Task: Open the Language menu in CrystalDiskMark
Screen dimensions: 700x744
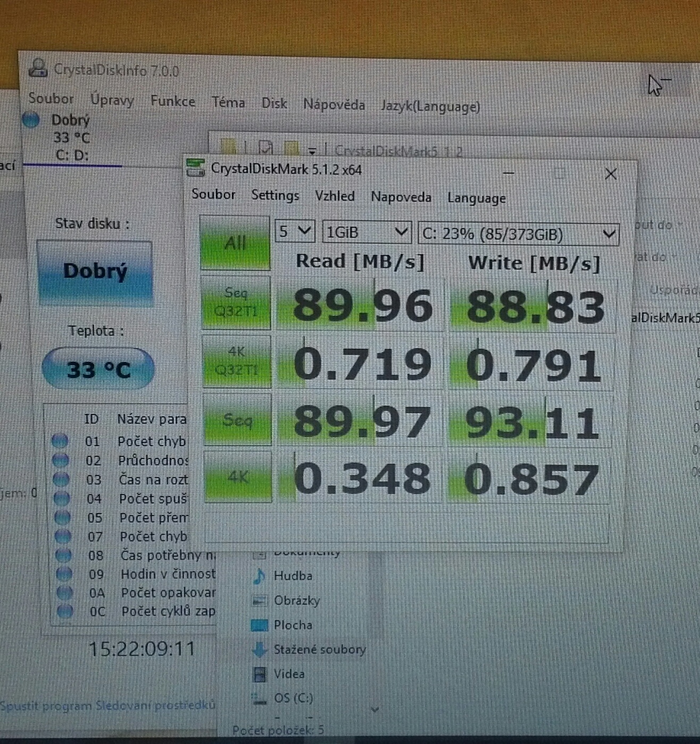Action: (x=477, y=198)
